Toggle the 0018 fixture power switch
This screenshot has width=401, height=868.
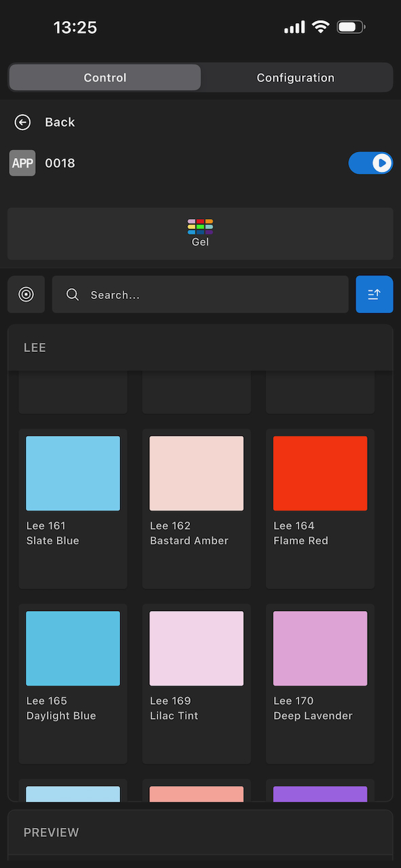(370, 163)
